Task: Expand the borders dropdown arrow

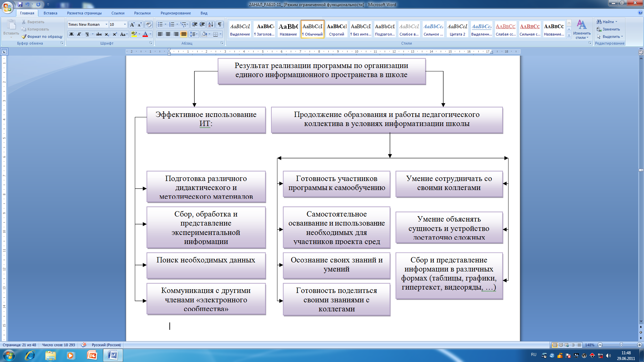Action: (x=220, y=34)
